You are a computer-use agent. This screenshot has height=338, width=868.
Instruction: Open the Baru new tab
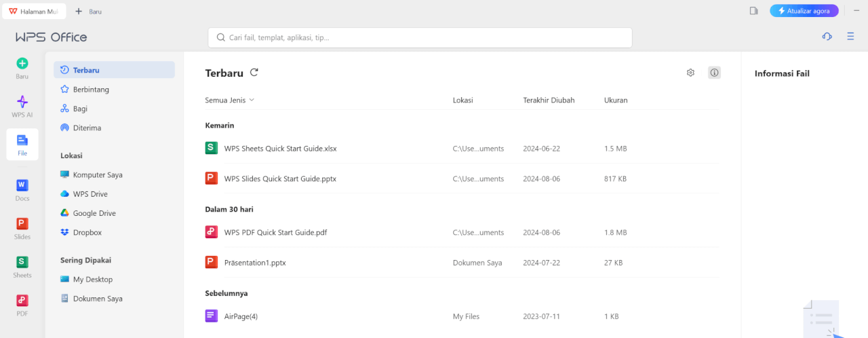[x=89, y=12]
